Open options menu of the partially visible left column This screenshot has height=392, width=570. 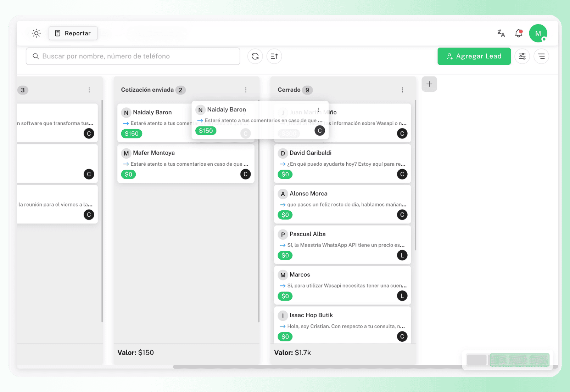[x=89, y=90]
